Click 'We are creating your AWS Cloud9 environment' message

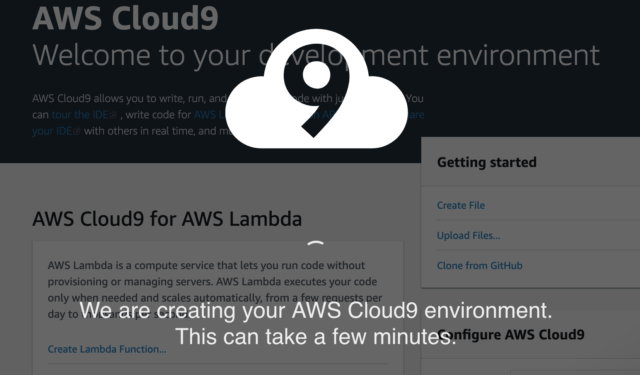click(316, 311)
